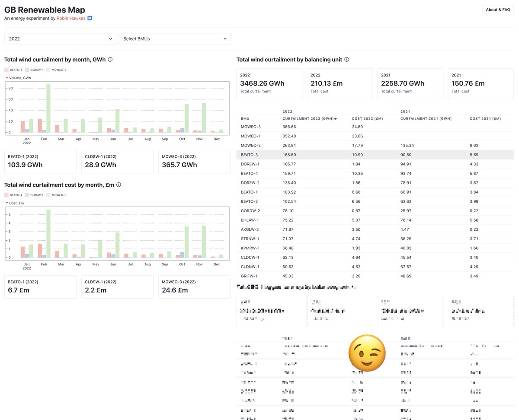Open Robin Hawkes' Twitter icon link
Screen dimensions: 519x420
click(90, 19)
